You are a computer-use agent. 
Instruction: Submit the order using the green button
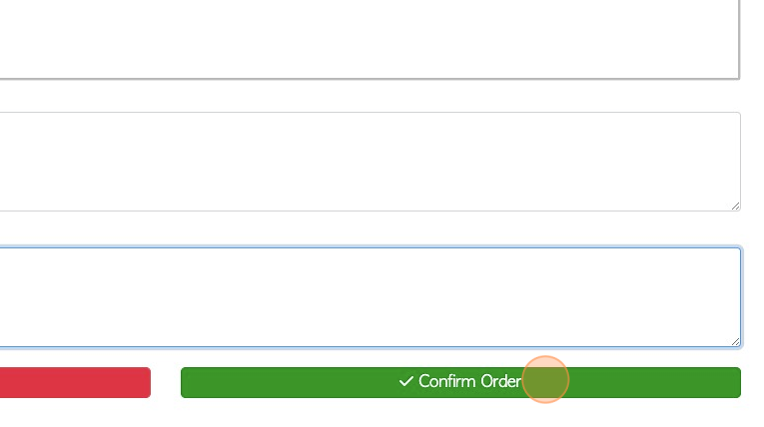click(x=460, y=382)
